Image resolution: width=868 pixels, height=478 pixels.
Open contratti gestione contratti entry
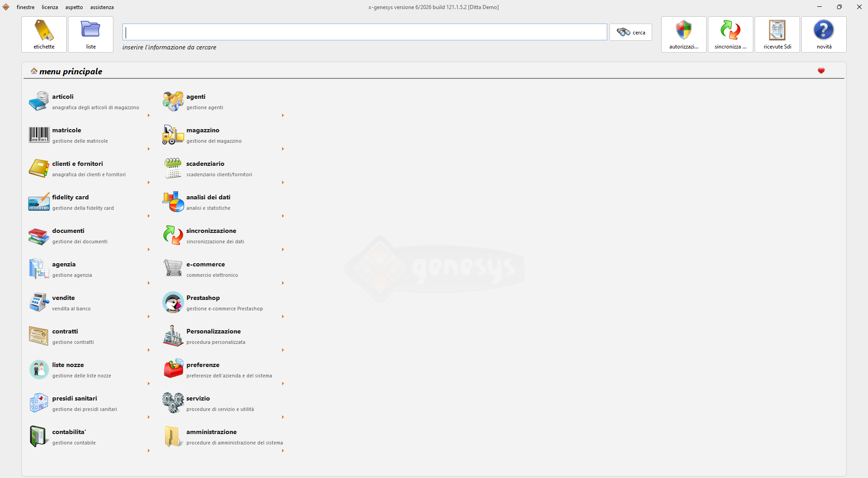coord(89,337)
